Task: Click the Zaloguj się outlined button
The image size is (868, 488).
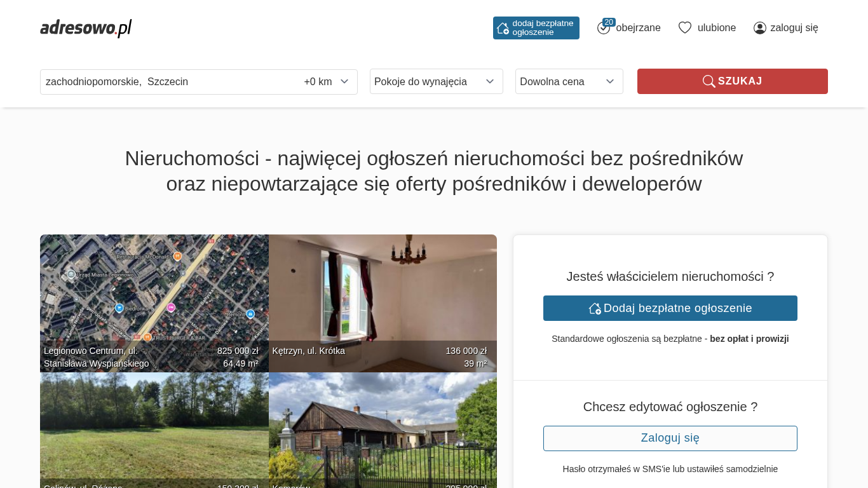Action: click(670, 438)
